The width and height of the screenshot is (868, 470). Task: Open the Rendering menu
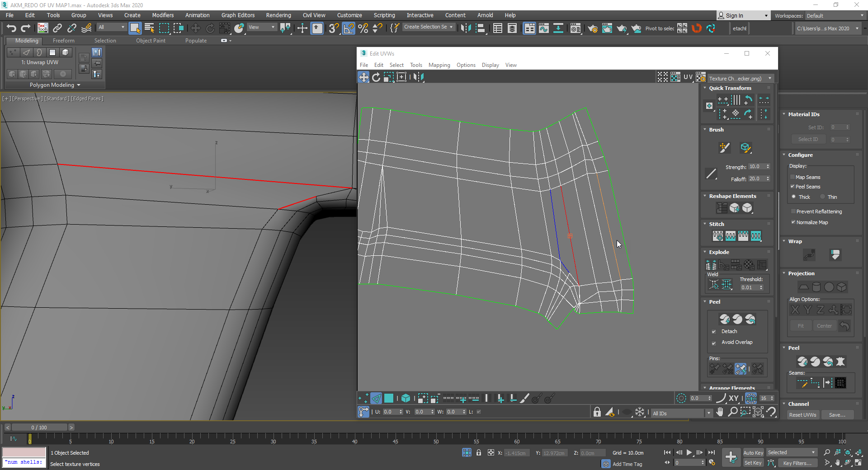tap(278, 15)
